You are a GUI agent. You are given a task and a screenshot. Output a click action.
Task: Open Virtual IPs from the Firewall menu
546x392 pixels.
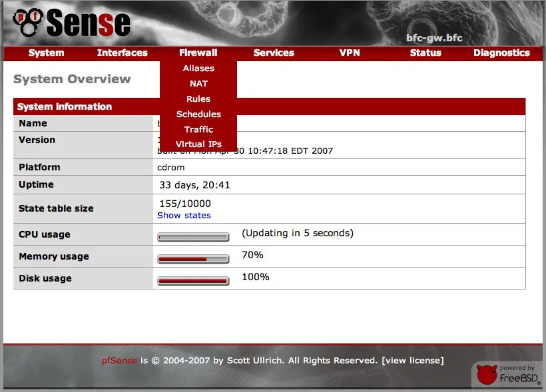tap(198, 144)
